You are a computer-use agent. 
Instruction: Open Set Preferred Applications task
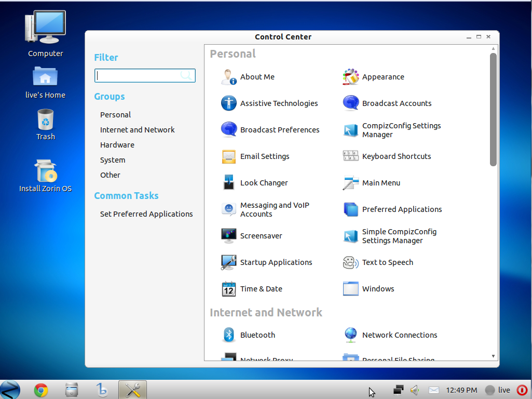click(x=146, y=214)
